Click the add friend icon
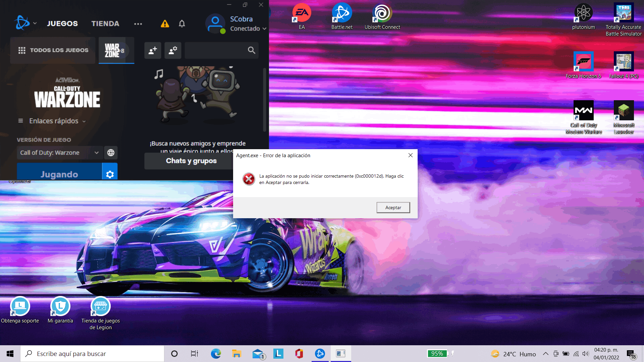The height and width of the screenshot is (362, 644). [153, 50]
